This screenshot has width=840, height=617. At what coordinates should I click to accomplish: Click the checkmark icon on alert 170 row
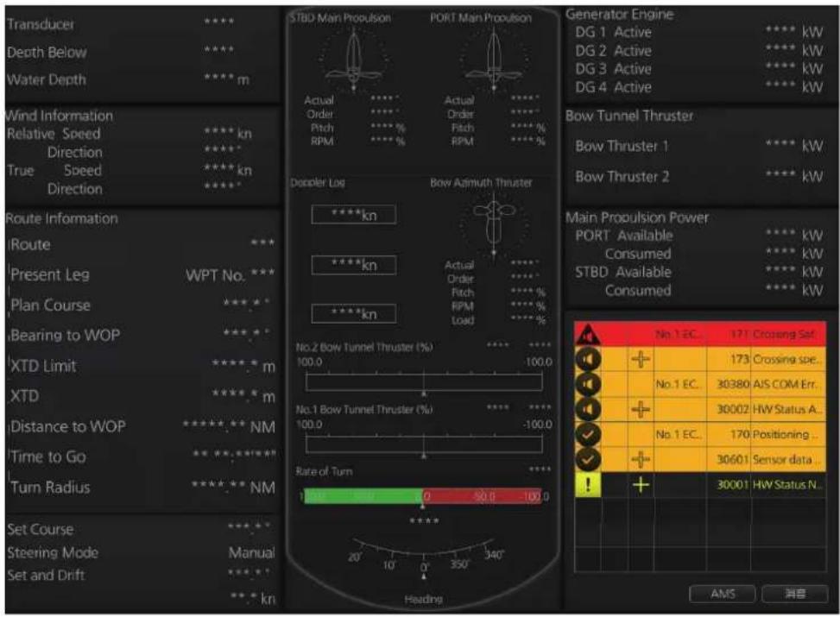click(x=588, y=434)
